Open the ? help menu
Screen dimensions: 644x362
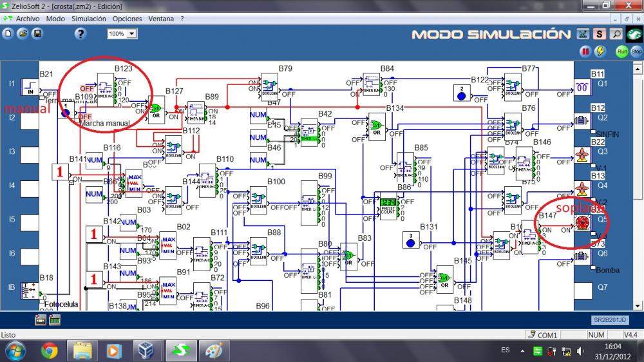click(x=182, y=19)
